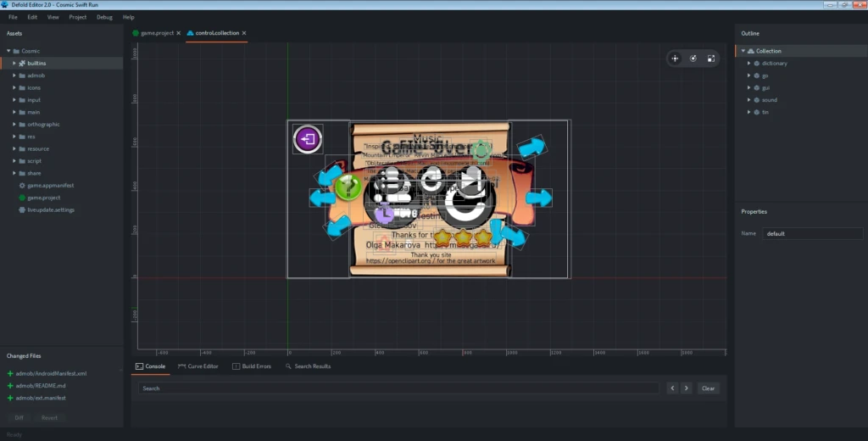
Task: Click the console Search field
Action: (x=398, y=388)
